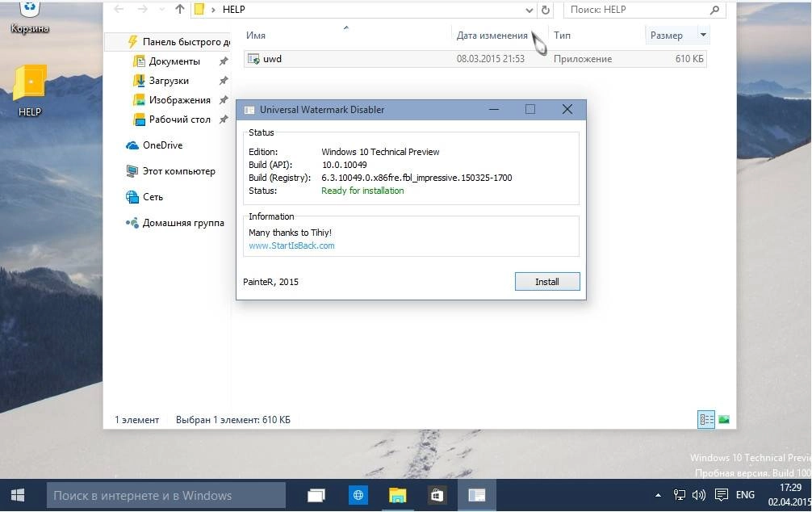Click HELP in the address bar

[234, 10]
